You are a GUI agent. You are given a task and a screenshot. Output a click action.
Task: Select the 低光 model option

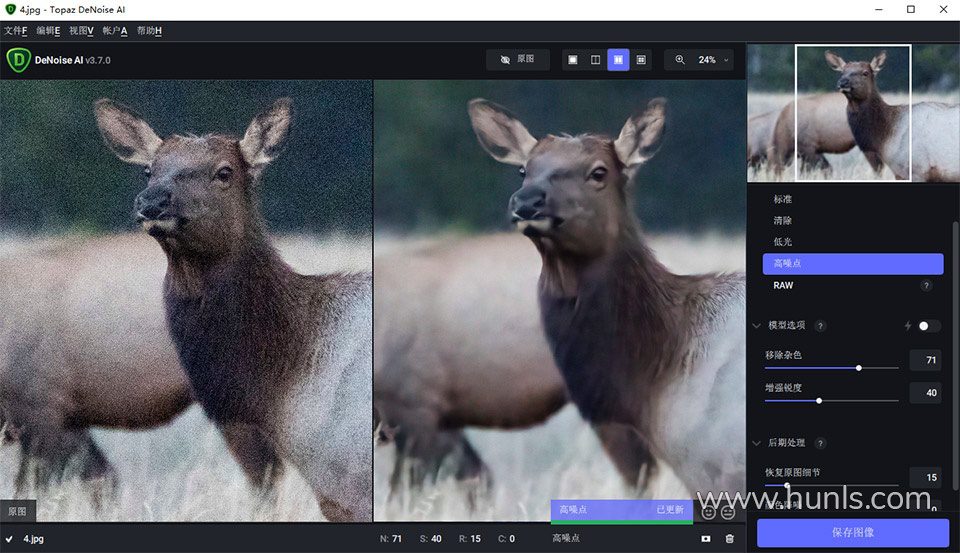(x=782, y=242)
